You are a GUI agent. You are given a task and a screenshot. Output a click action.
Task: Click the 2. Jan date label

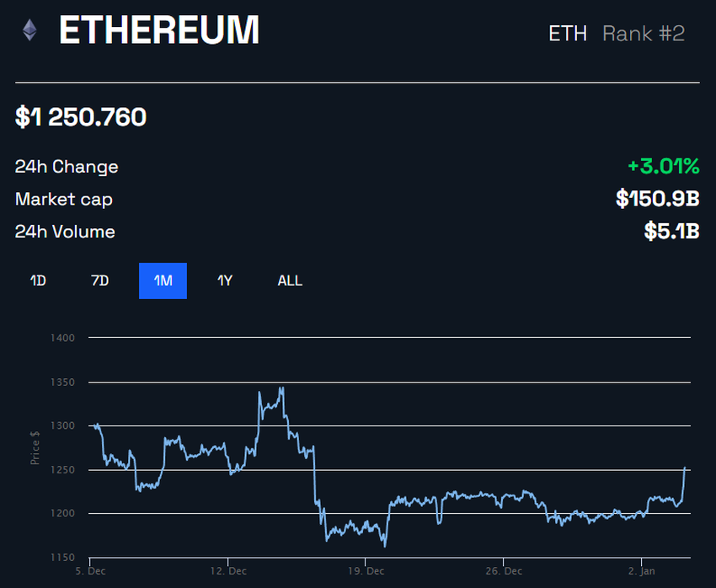tap(642, 571)
